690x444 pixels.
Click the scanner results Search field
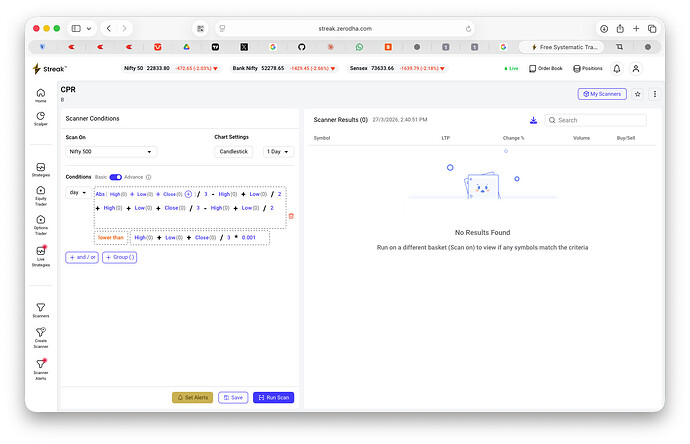tap(595, 120)
